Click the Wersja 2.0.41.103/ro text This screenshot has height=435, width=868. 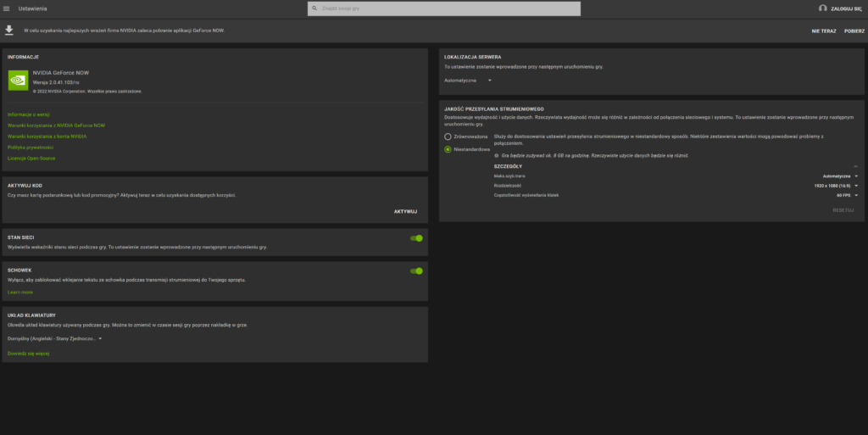click(56, 82)
